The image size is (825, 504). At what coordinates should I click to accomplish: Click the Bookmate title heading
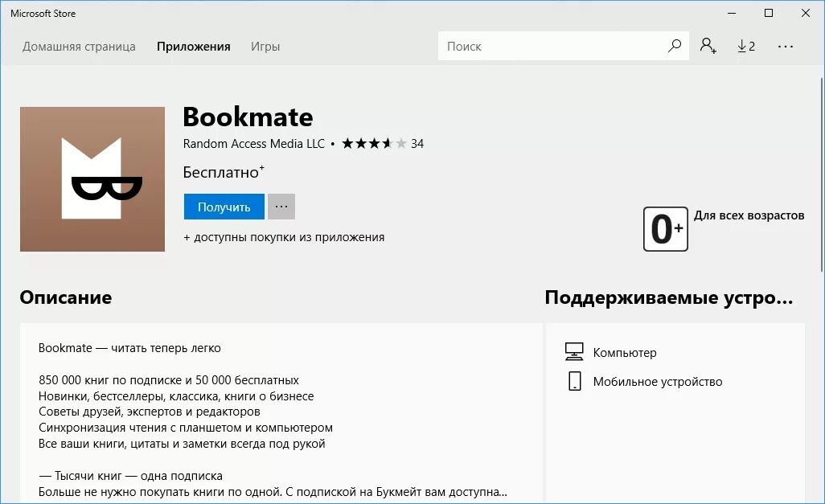[248, 117]
